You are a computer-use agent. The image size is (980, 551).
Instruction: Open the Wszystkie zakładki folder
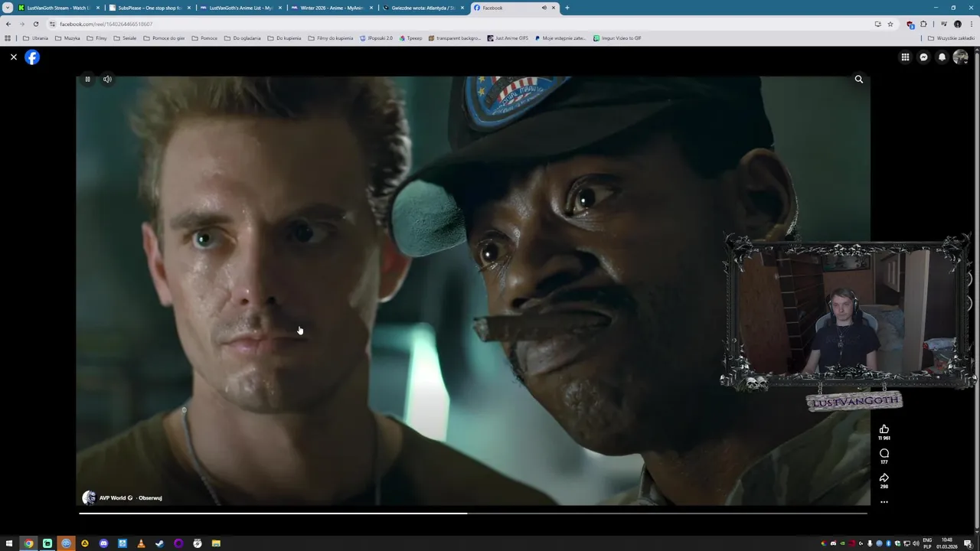tap(952, 38)
